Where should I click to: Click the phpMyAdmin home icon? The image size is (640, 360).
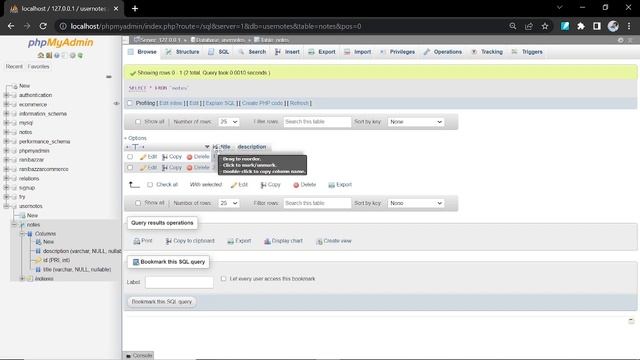point(40,55)
